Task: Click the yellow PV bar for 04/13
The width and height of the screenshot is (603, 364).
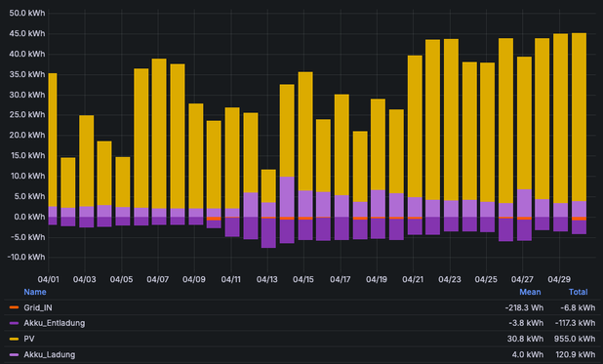Action: [x=268, y=185]
